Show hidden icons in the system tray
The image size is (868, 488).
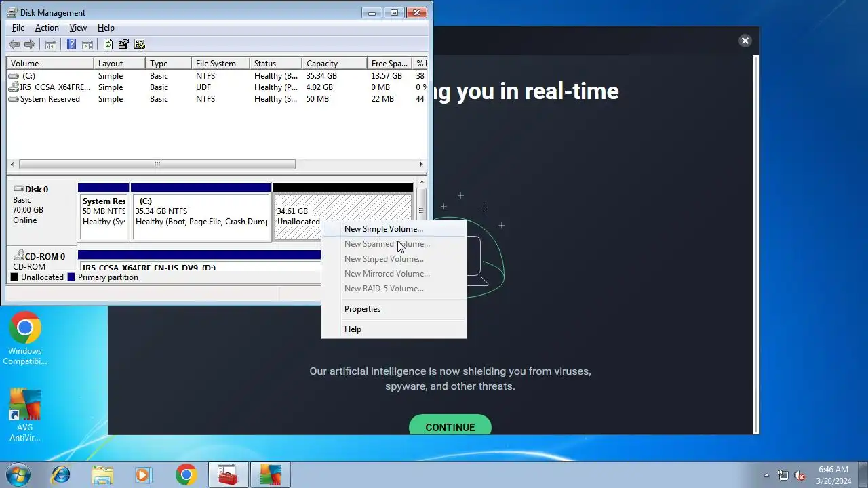(767, 475)
